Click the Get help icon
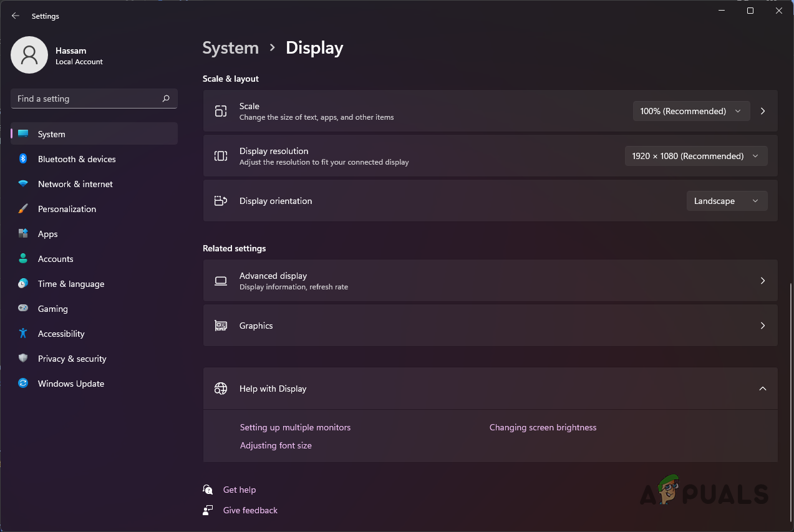Screen dimensions: 794x532 (208, 490)
